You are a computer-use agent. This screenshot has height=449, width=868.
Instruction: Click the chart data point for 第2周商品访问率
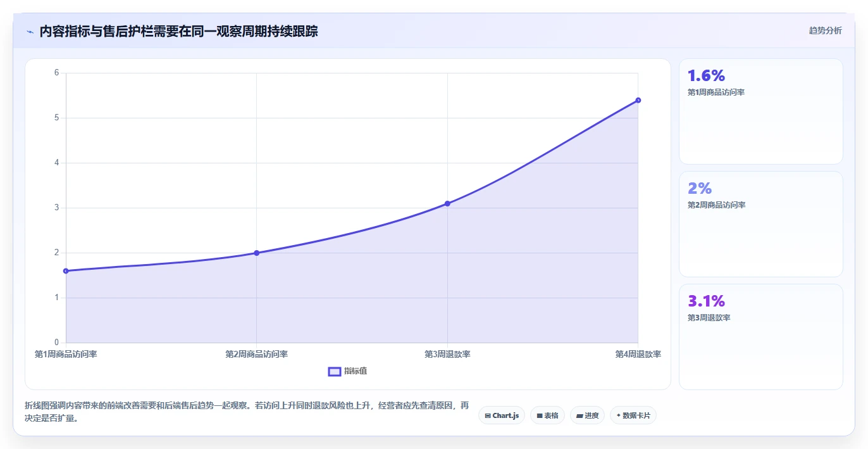[256, 253]
